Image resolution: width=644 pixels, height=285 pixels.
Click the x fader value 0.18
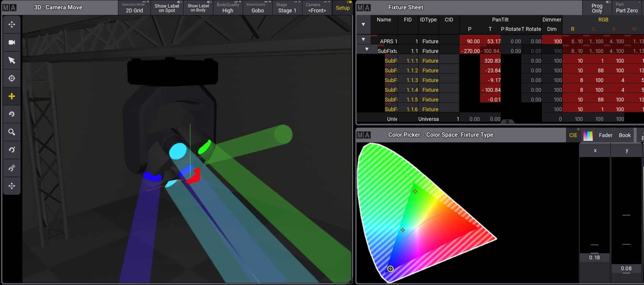594,258
